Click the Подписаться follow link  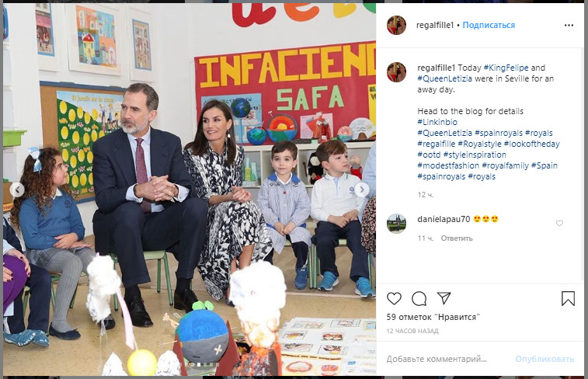pos(489,25)
